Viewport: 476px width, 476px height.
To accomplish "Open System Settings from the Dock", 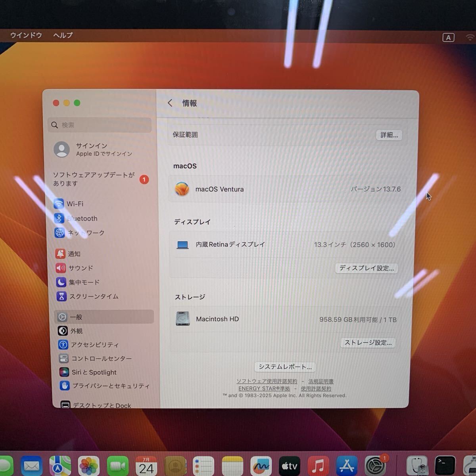I will click(375, 466).
